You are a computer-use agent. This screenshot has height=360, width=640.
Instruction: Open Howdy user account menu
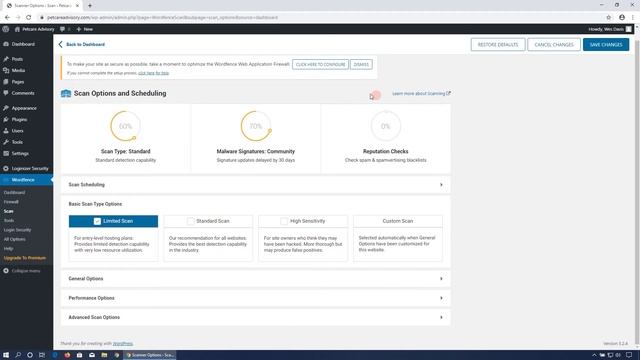point(610,29)
